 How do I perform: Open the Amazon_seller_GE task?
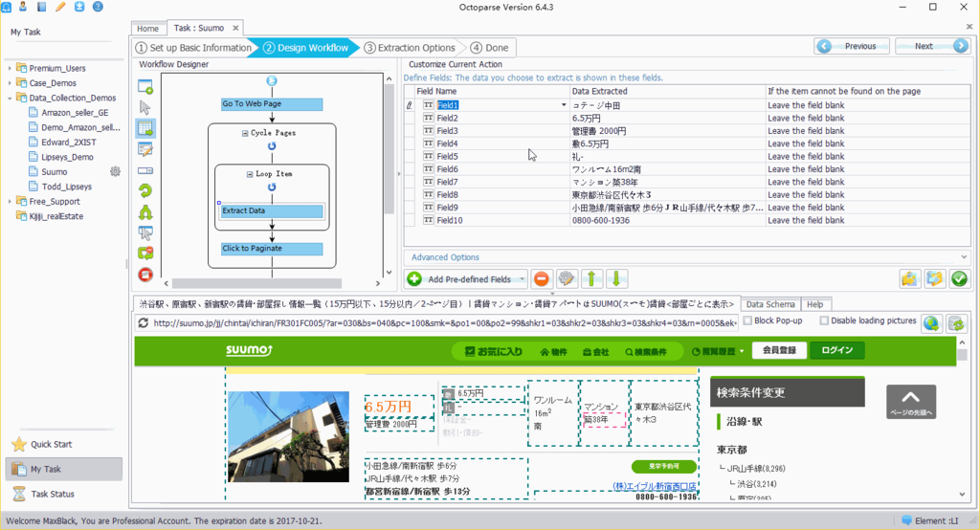click(x=75, y=113)
